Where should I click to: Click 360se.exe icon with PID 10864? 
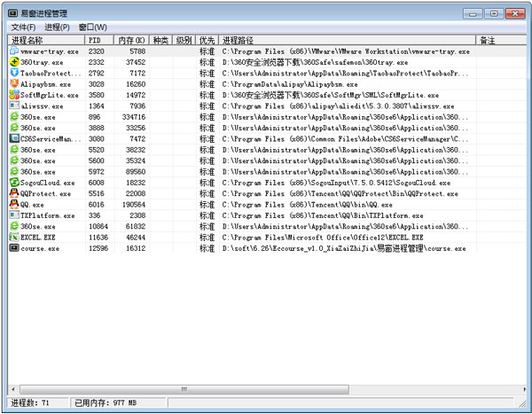(x=14, y=226)
